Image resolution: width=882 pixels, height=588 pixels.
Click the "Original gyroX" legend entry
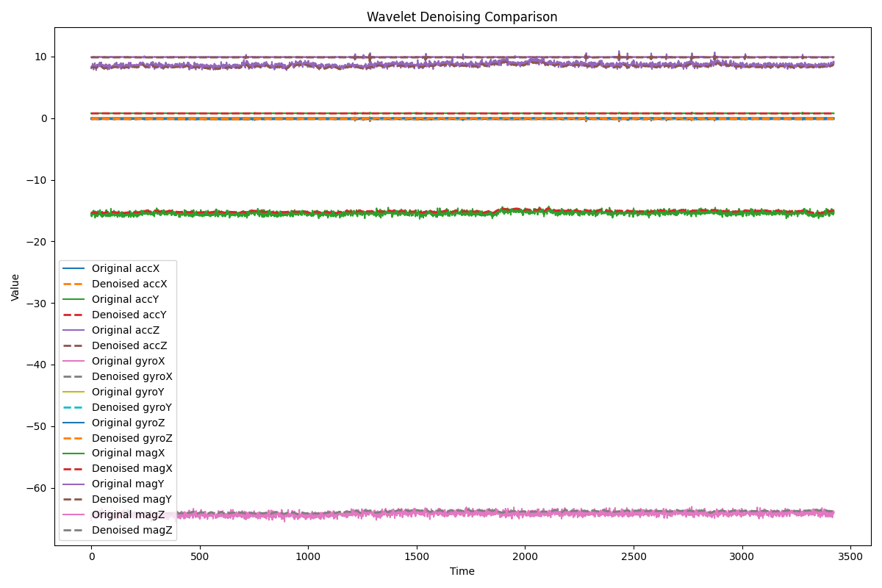coord(128,361)
